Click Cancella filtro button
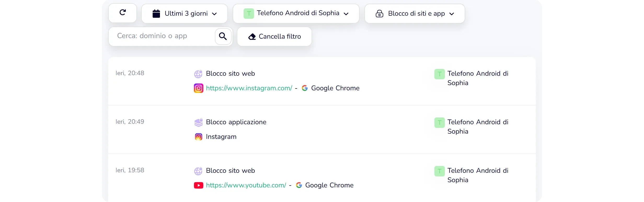644x202 pixels. click(x=274, y=37)
